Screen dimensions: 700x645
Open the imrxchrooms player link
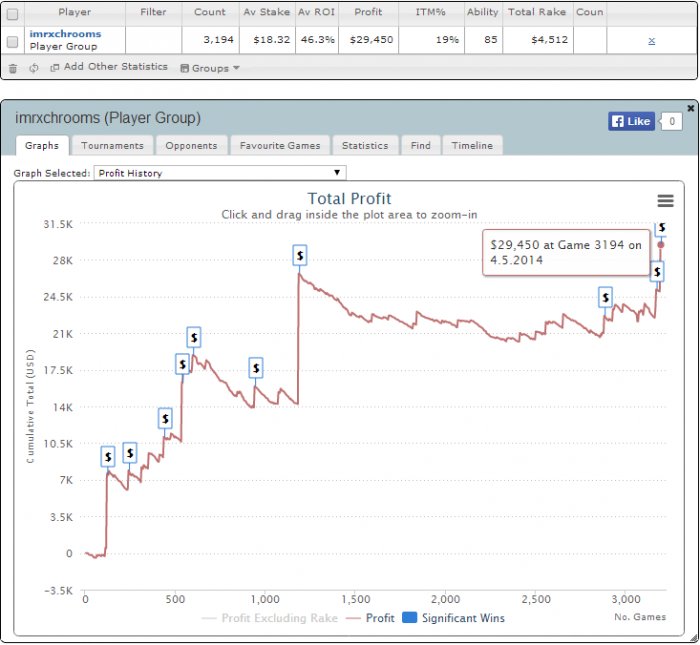(x=65, y=34)
